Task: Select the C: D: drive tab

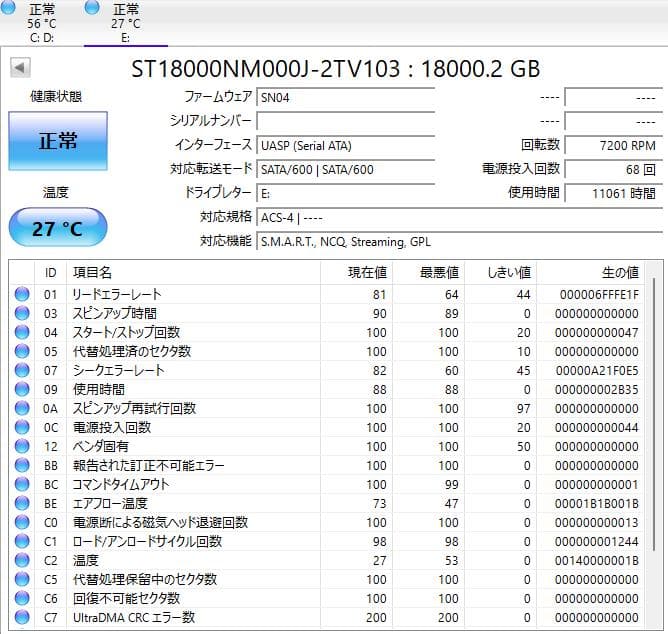Action: click(x=42, y=22)
